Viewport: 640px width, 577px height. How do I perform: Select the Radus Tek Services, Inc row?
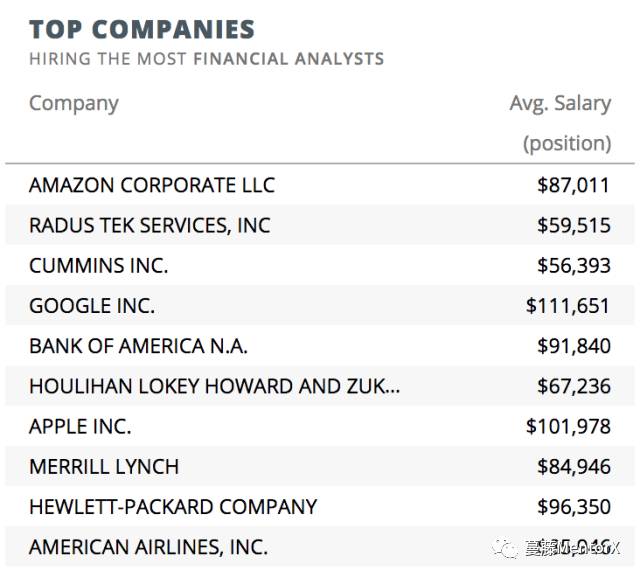point(149,225)
